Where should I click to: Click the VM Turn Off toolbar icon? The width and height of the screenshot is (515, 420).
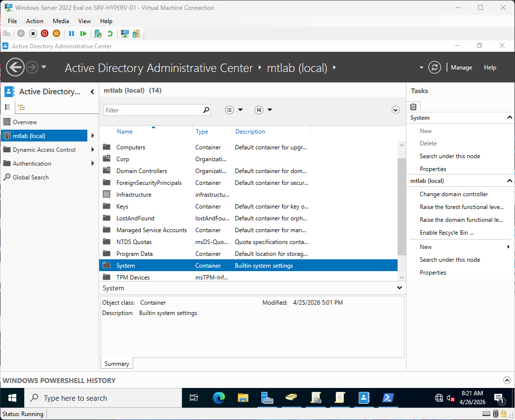[x=33, y=34]
